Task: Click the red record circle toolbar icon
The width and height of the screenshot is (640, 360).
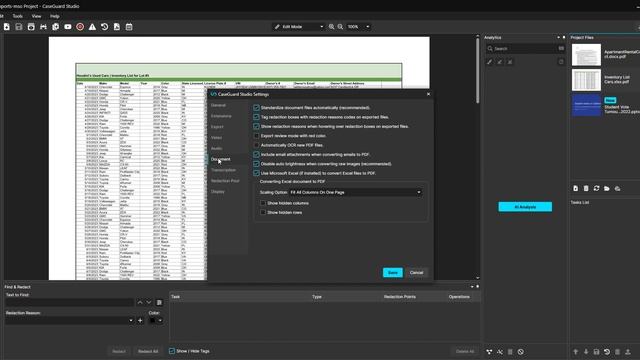Action: pos(80,27)
